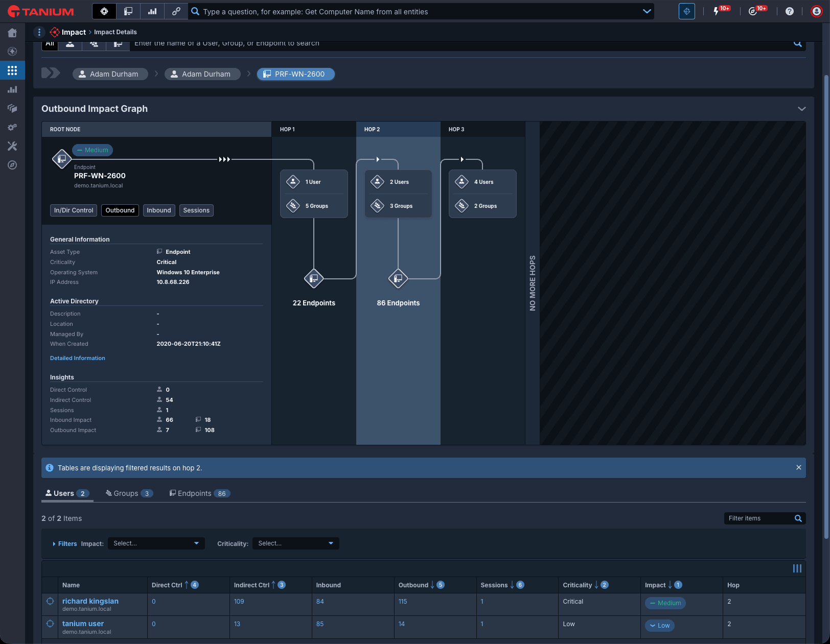Select the endpoint device icon in top toolbar
This screenshot has width=830, height=644.
coord(128,11)
